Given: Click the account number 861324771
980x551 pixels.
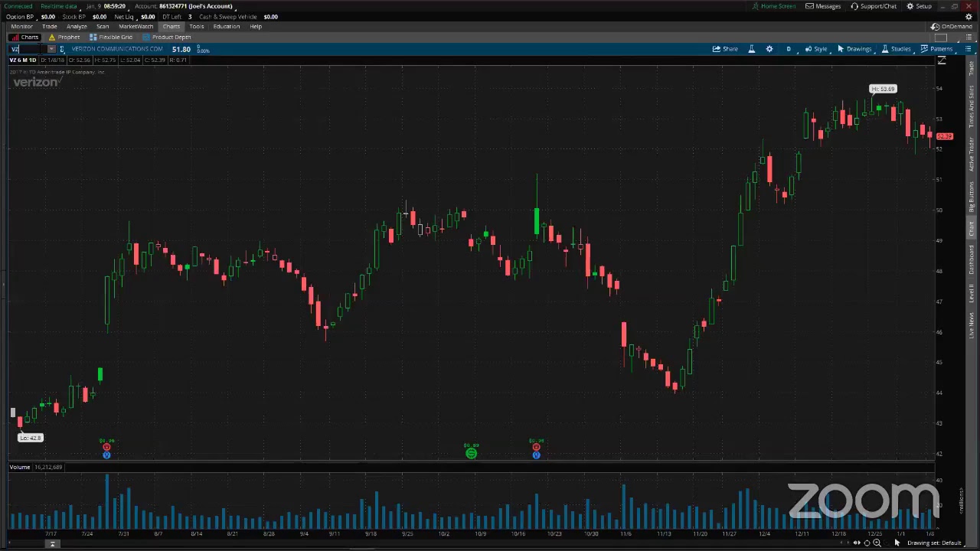Looking at the screenshot, I should (173, 6).
